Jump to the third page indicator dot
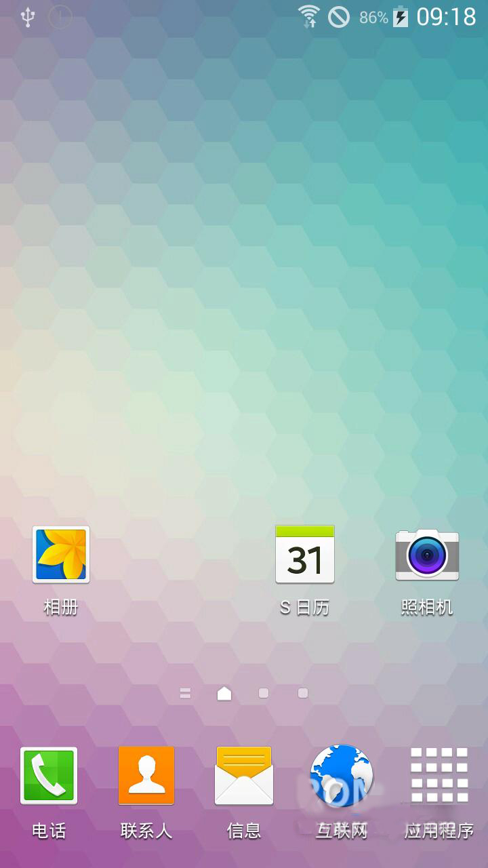The width and height of the screenshot is (488, 868). point(264,693)
